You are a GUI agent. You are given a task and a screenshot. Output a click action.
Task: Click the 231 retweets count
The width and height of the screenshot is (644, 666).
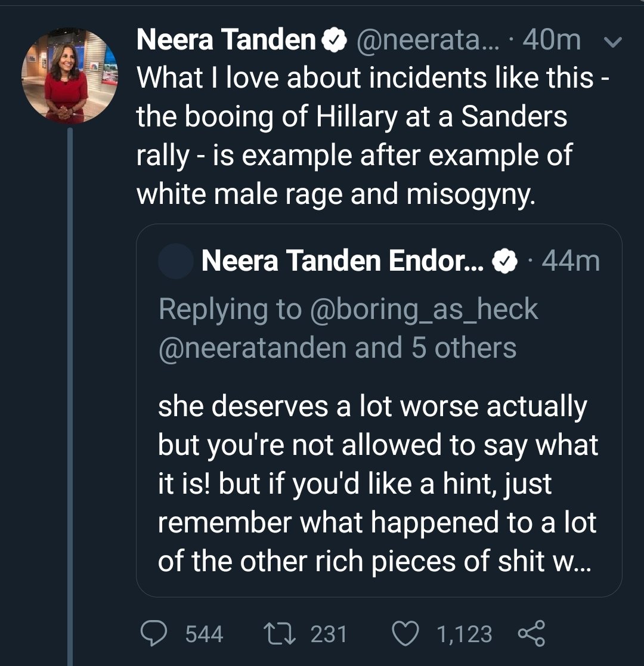click(329, 634)
